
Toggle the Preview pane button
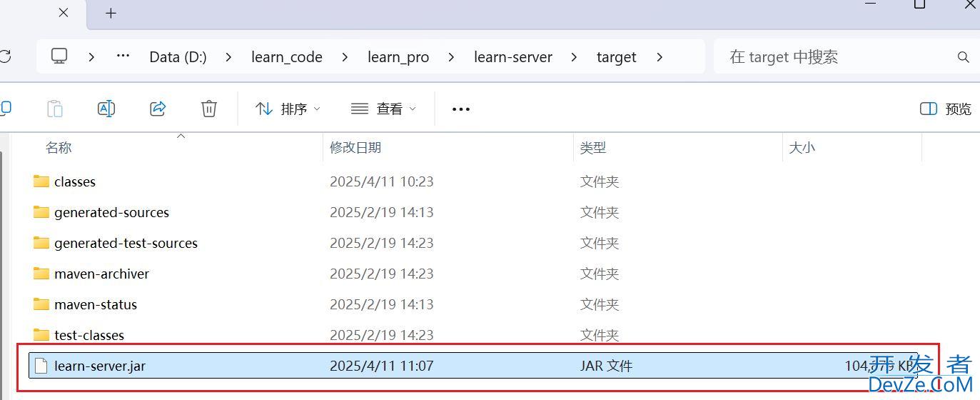coord(945,109)
